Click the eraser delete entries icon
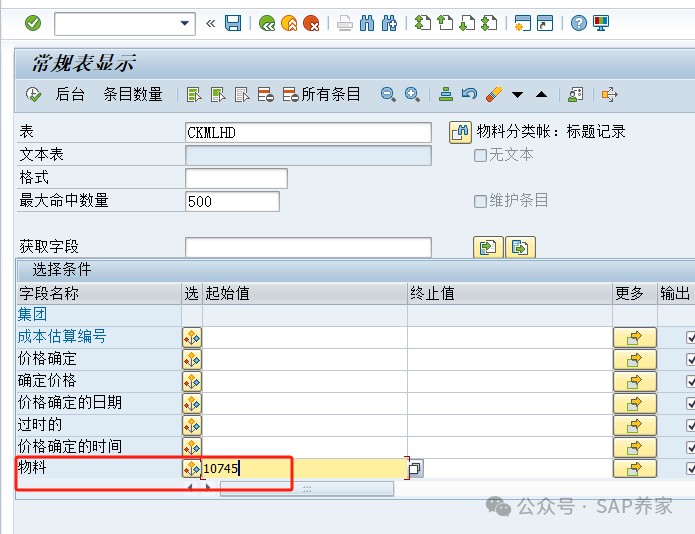Screen dimensions: 695x534 pyautogui.click(x=493, y=94)
